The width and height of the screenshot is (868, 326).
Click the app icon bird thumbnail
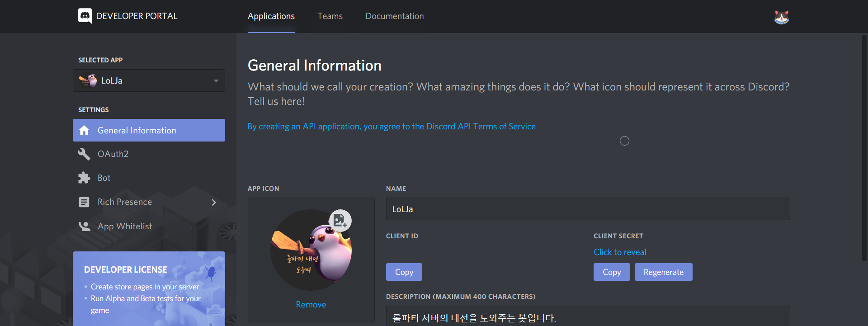311,250
